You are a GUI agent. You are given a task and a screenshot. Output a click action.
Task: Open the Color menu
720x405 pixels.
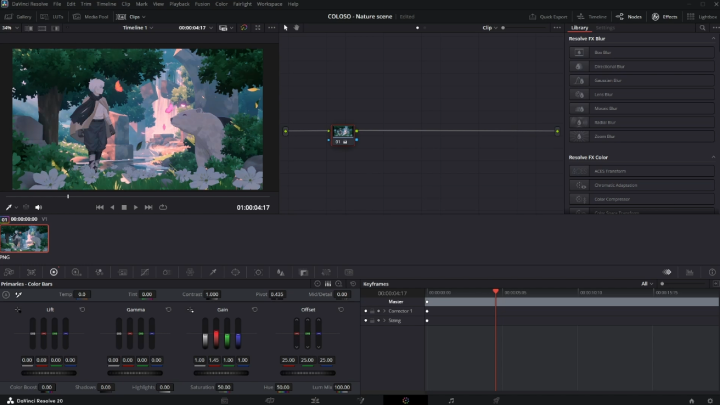pyautogui.click(x=221, y=4)
